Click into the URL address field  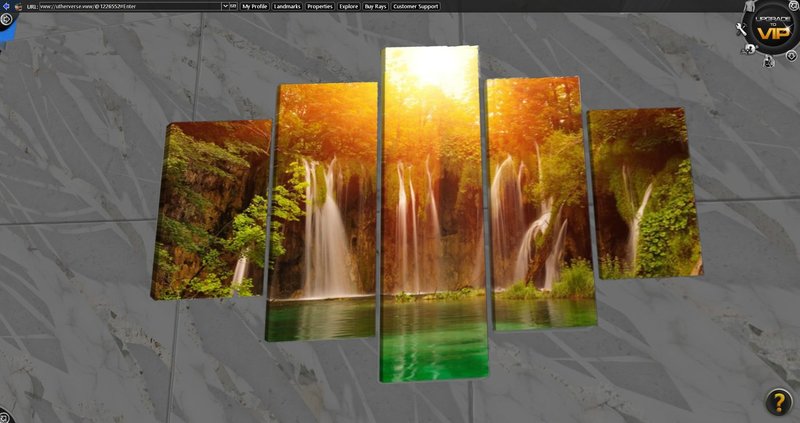[x=120, y=6]
